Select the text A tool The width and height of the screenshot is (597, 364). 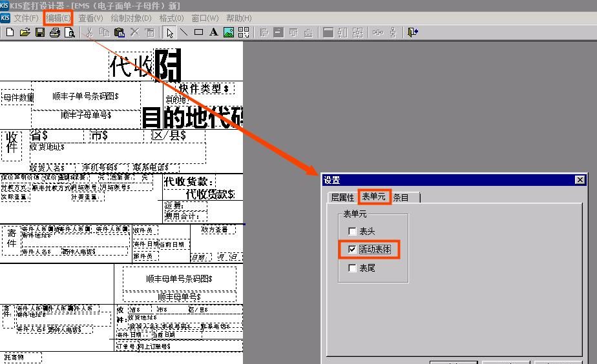point(214,32)
